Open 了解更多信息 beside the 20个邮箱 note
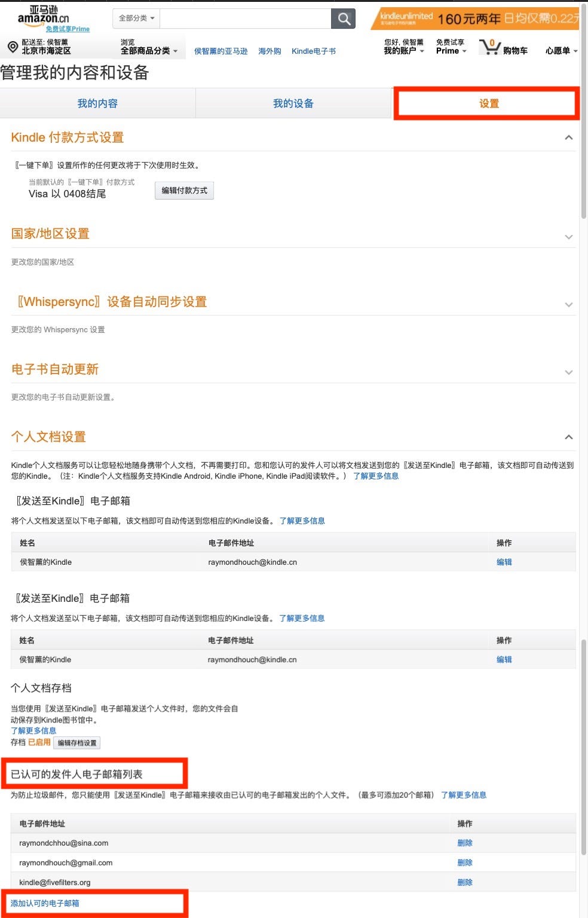This screenshot has width=588, height=918. click(464, 795)
